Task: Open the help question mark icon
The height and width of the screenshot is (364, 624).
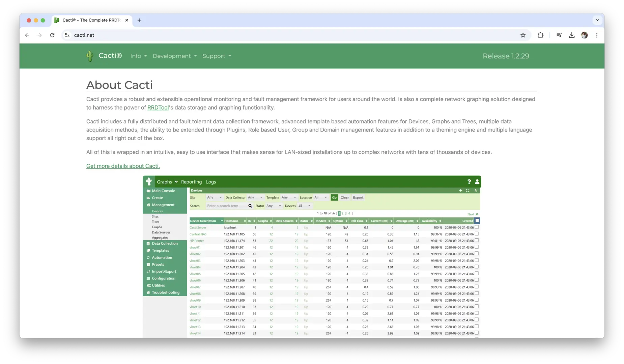Action: [469, 182]
